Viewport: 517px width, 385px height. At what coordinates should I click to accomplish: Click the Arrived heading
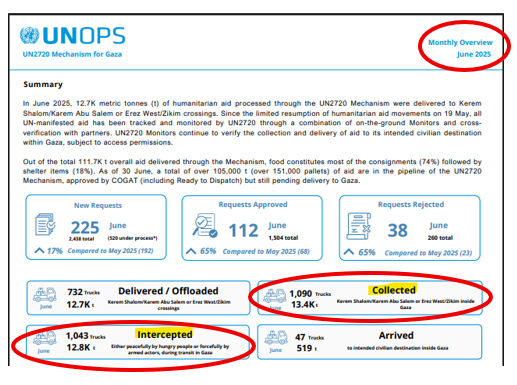tap(396, 335)
